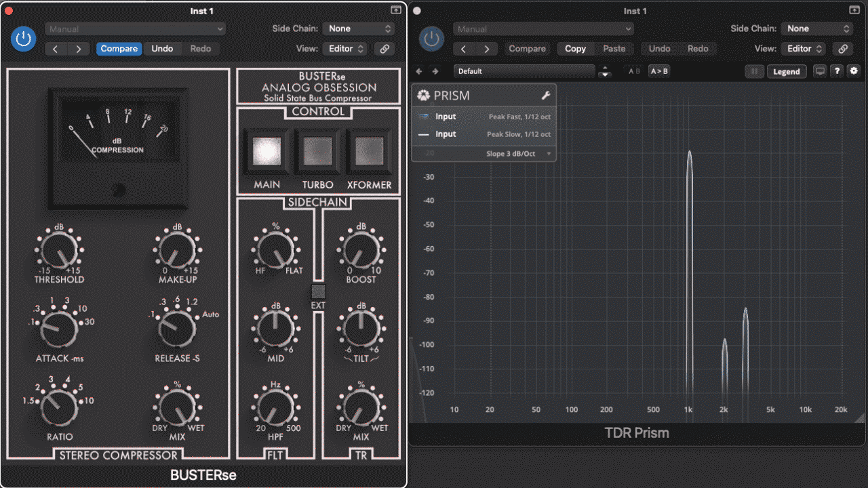This screenshot has width=868, height=488.
Task: Open the Prism wrench settings icon
Action: (545, 96)
